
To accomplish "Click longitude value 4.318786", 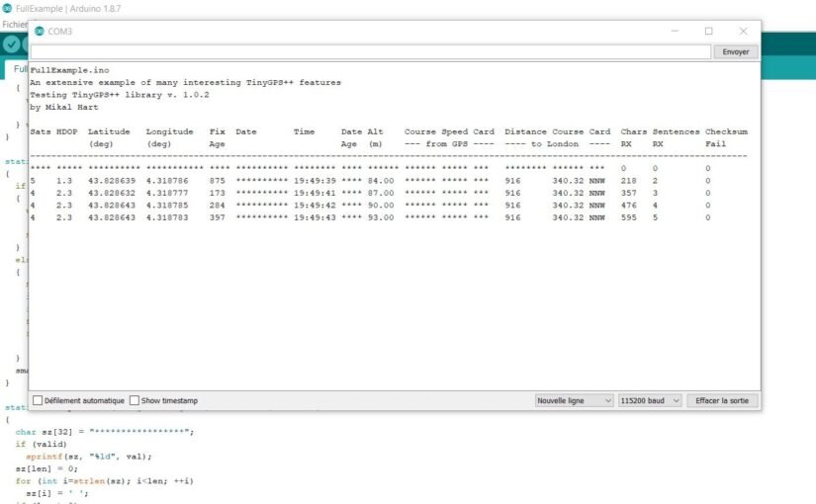I will pyautogui.click(x=167, y=181).
